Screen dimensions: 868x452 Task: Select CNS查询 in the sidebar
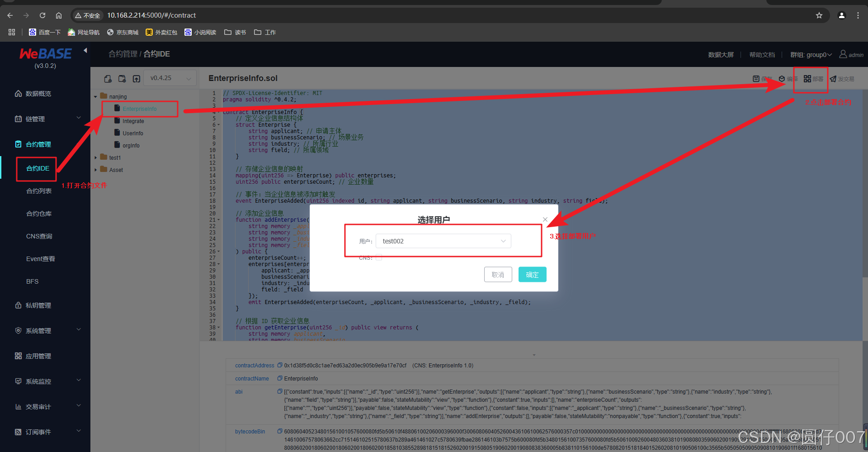(x=39, y=236)
